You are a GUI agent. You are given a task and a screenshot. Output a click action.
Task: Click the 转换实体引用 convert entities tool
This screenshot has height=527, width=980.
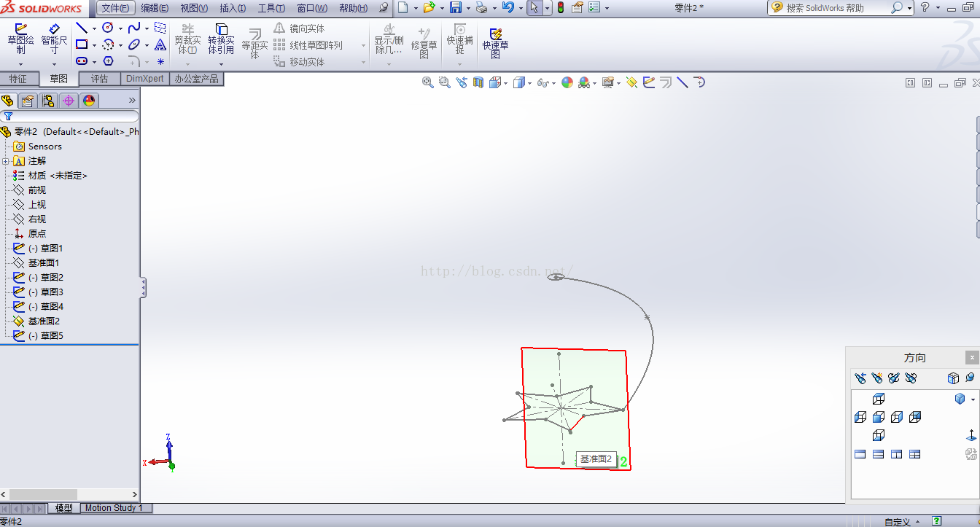(221, 39)
